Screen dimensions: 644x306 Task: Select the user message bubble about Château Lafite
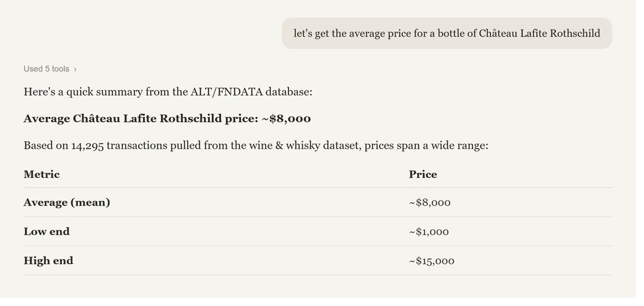point(447,33)
